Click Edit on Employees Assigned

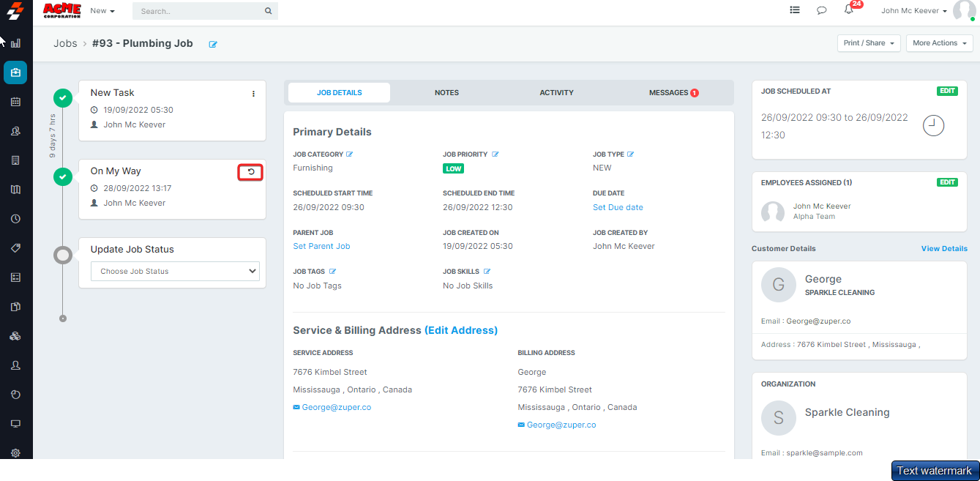(x=947, y=182)
